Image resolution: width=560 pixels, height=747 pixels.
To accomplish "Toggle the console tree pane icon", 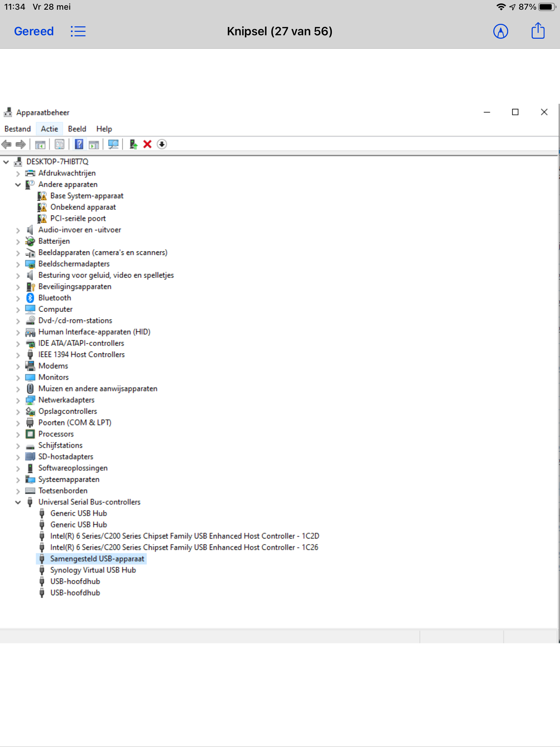I will pyautogui.click(x=40, y=144).
